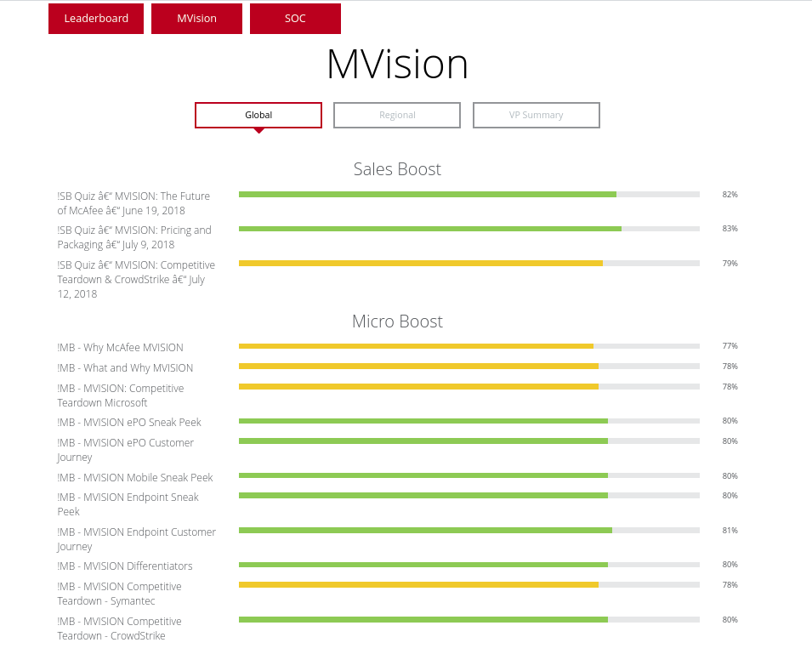
Task: Select the 'Competitive Teardown - CrowdStrike' Micro Boost label
Action: point(119,628)
